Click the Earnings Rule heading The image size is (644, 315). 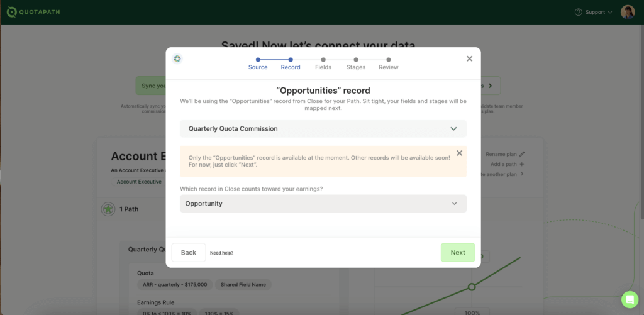coord(156,302)
